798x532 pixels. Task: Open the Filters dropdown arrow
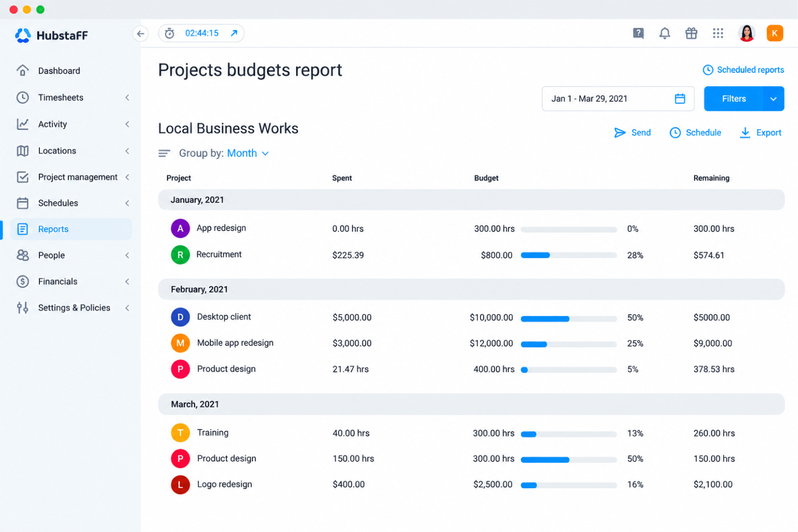tap(773, 99)
